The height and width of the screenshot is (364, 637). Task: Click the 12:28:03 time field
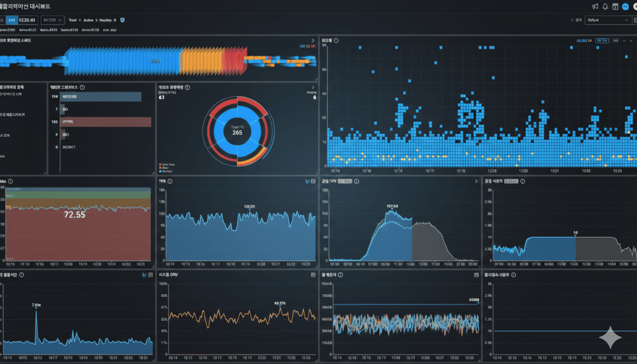coord(28,20)
